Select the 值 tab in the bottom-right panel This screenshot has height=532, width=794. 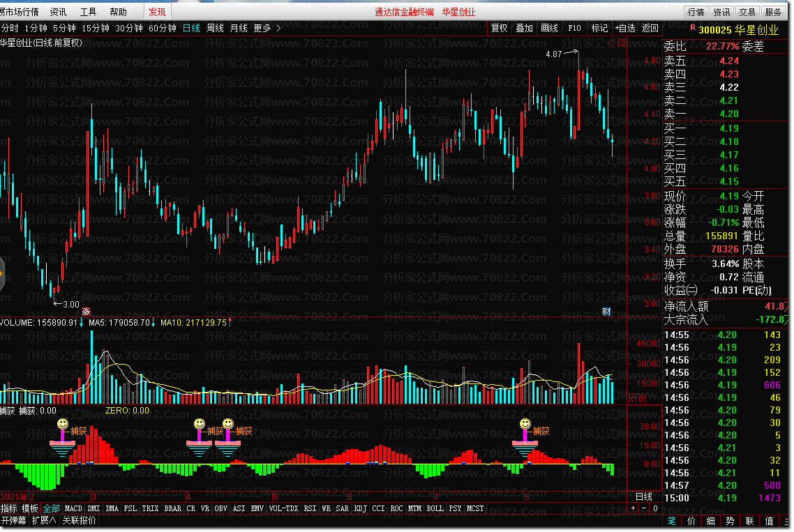pyautogui.click(x=769, y=521)
